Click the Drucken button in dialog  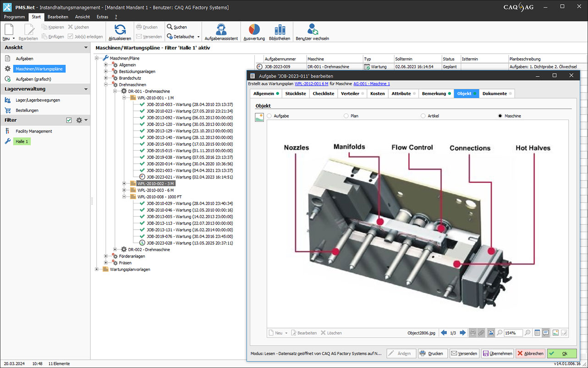coord(432,353)
